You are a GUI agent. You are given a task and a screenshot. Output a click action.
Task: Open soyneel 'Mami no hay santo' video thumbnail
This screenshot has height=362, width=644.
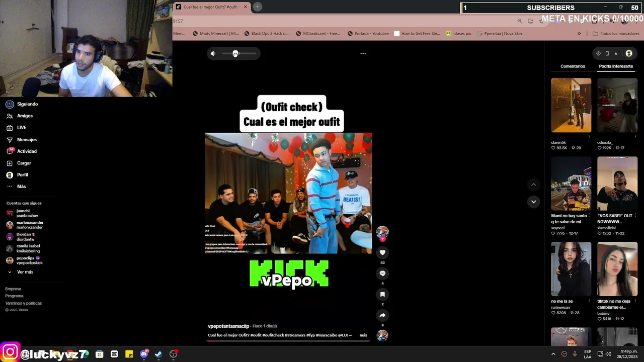click(x=571, y=184)
